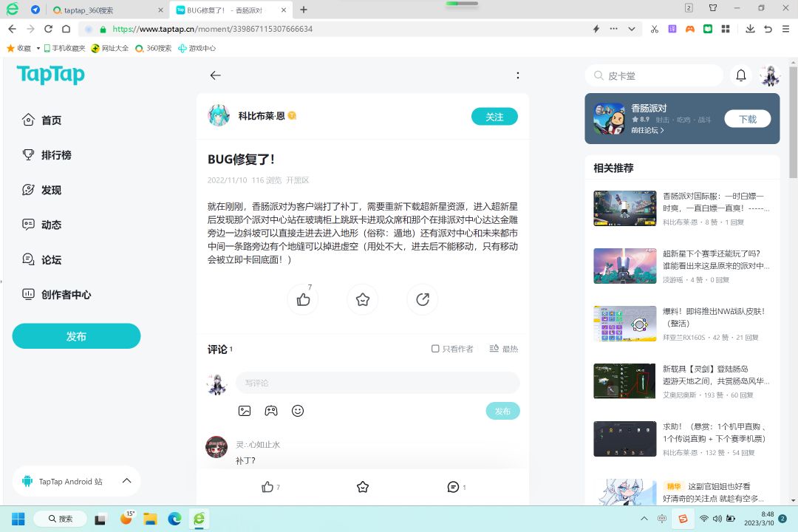Open user profile avatar top right
This screenshot has width=798, height=532.
point(770,76)
